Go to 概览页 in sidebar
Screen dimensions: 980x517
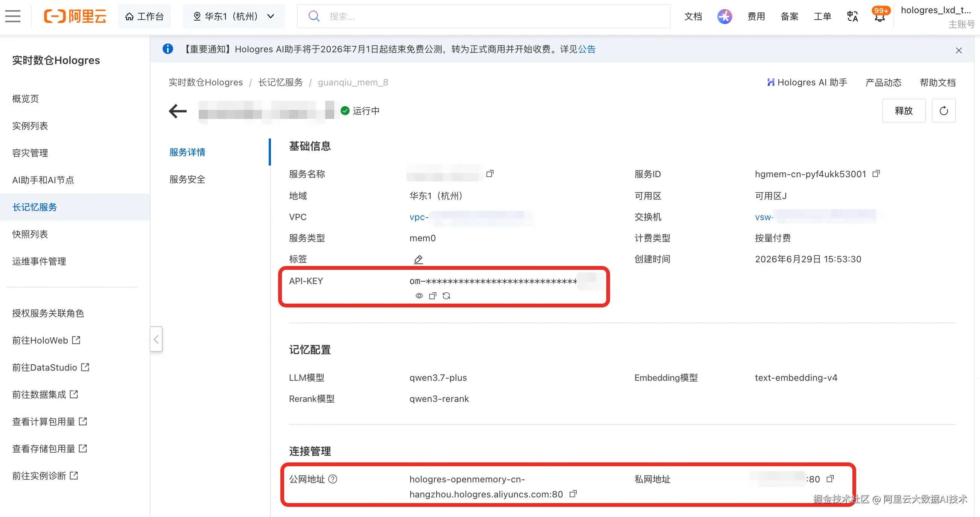[26, 99]
